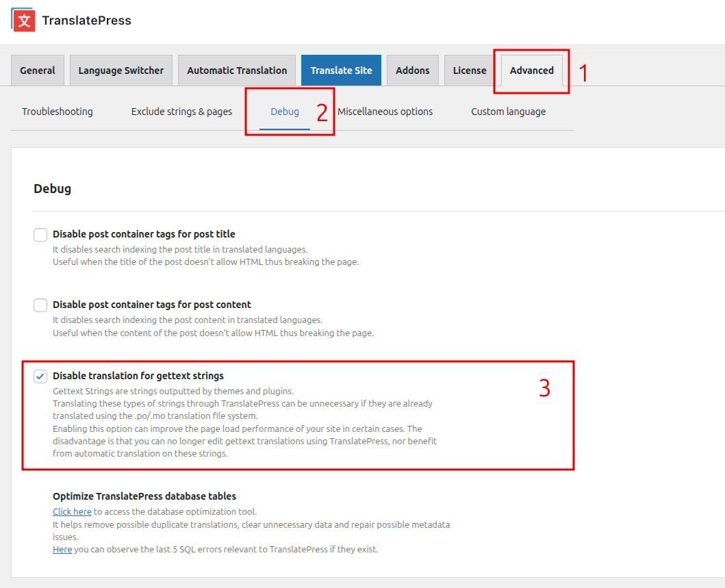This screenshot has height=588, width=725.
Task: Open the General tab
Action: click(38, 71)
